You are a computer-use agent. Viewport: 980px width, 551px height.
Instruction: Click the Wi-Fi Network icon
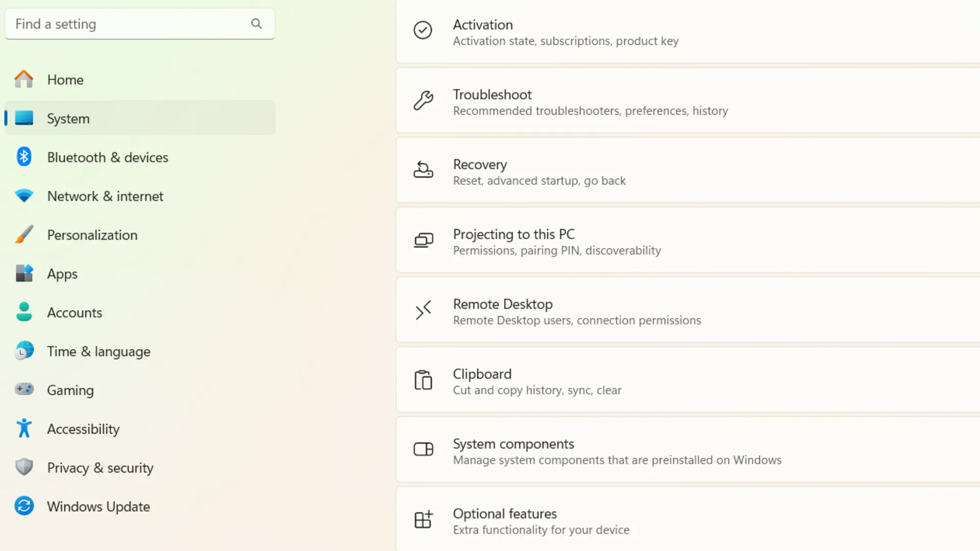[x=24, y=196]
